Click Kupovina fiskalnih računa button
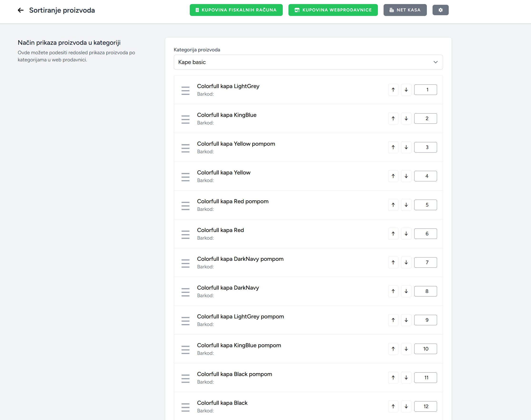Screen dimensions: 531x420 pos(236,10)
